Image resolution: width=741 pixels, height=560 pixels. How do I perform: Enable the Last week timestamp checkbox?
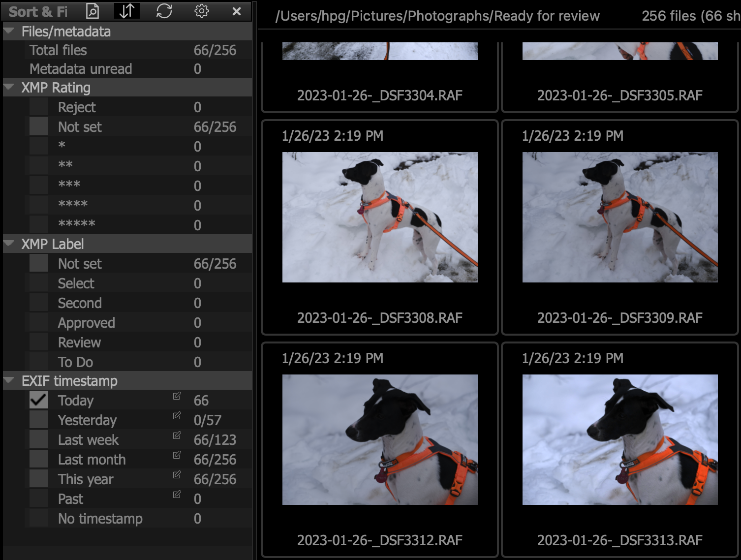coord(39,439)
